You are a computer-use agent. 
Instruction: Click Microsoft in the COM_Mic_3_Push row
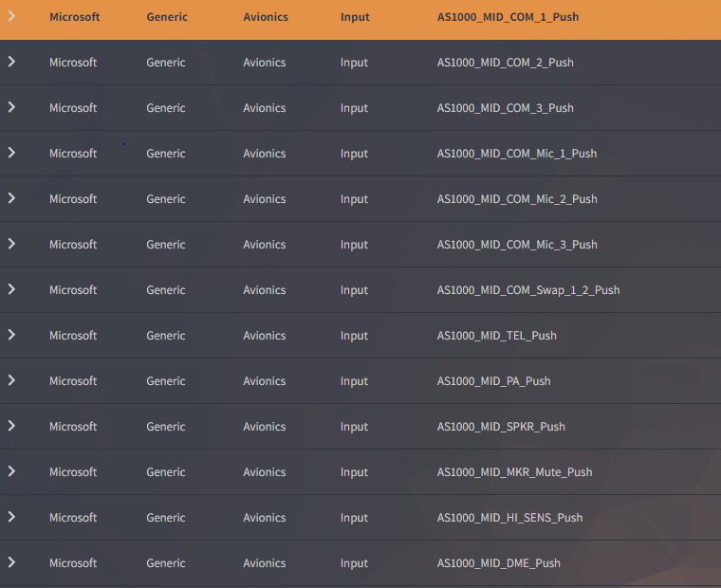(73, 245)
